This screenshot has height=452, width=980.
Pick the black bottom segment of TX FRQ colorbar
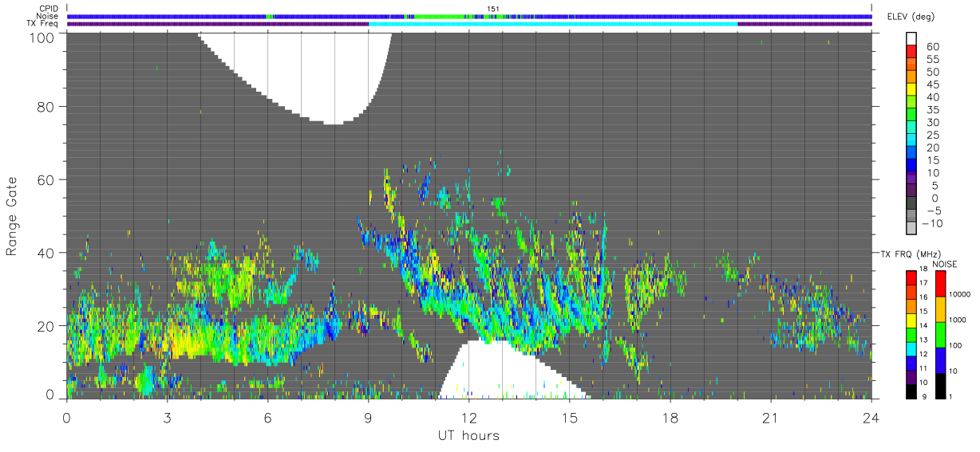pos(911,391)
